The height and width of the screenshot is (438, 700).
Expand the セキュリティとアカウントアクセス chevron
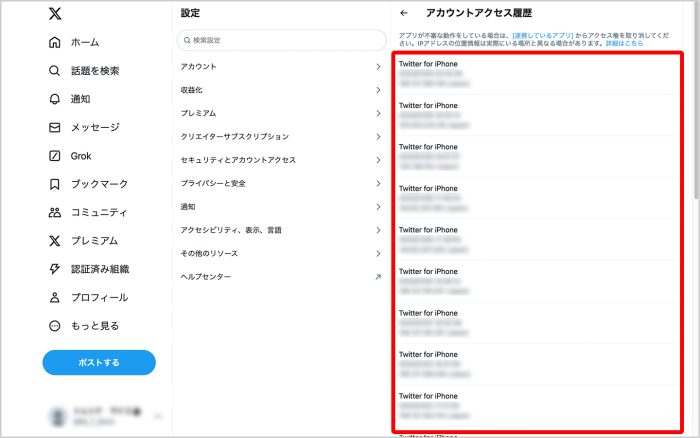[x=377, y=160]
